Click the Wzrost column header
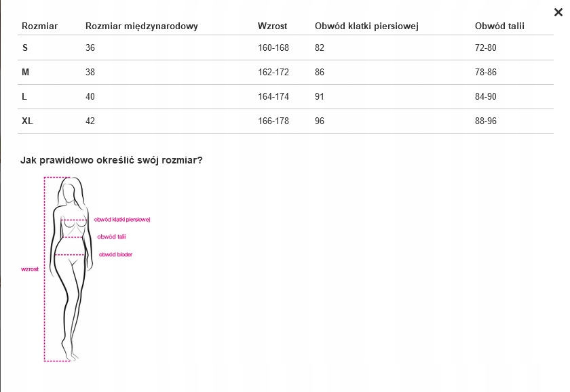This screenshot has width=570, height=392. (x=272, y=26)
